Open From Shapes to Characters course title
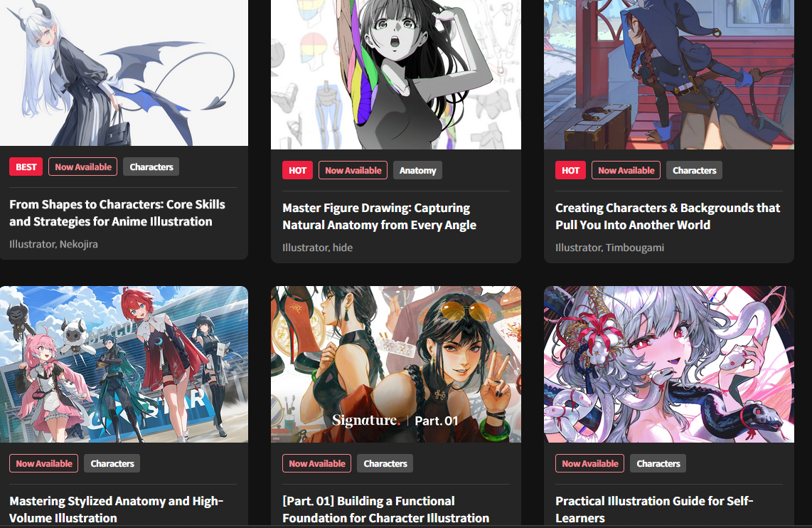This screenshot has width=812, height=528. click(117, 213)
